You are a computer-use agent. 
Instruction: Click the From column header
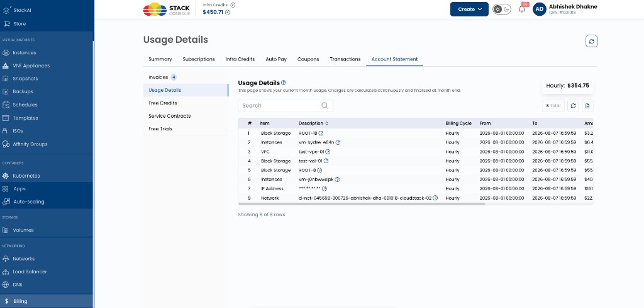pos(485,123)
